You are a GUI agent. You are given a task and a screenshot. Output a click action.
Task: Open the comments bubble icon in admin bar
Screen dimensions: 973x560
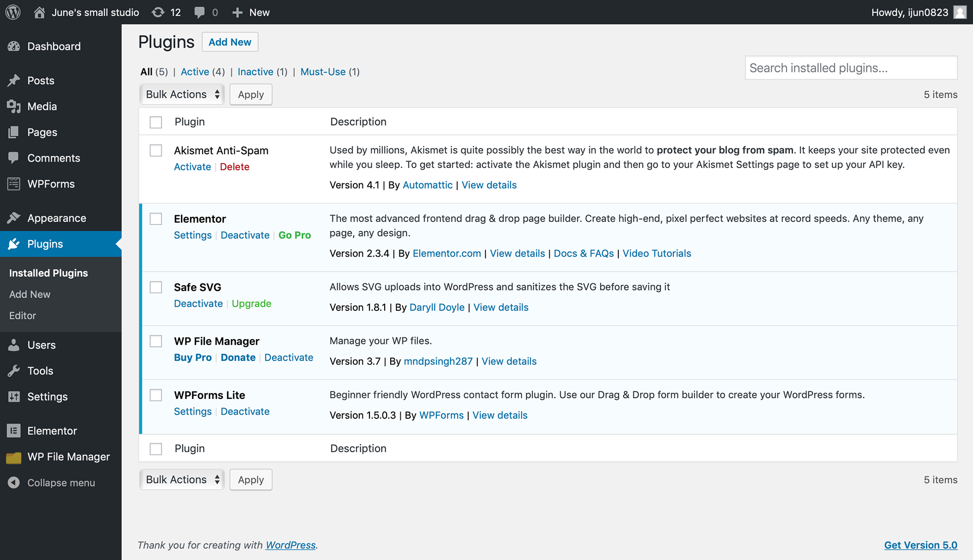(x=200, y=13)
